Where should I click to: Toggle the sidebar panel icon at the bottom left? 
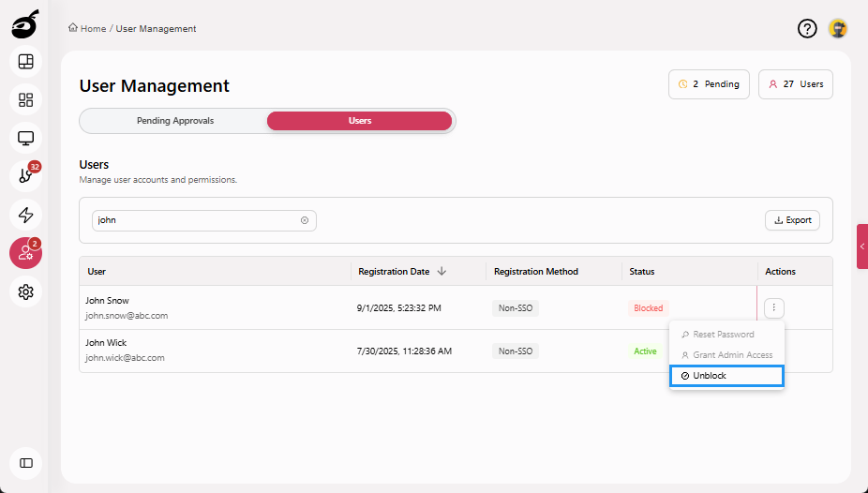26,463
